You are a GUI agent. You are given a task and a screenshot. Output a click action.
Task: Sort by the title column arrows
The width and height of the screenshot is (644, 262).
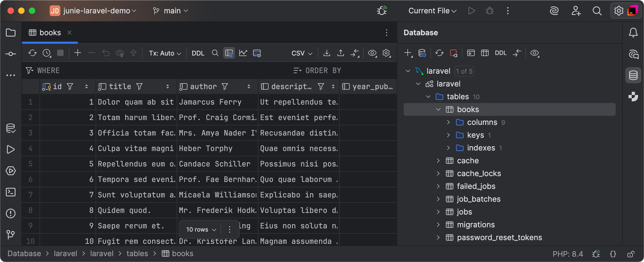[x=168, y=86]
